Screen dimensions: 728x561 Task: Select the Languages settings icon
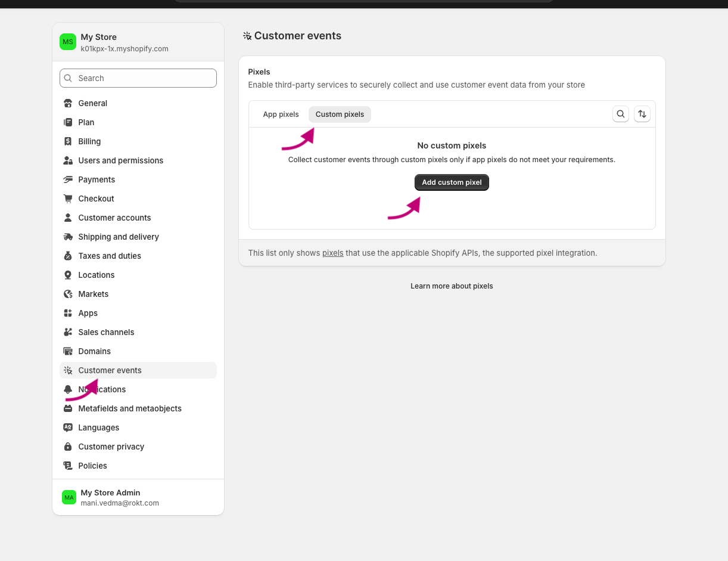[x=69, y=427]
